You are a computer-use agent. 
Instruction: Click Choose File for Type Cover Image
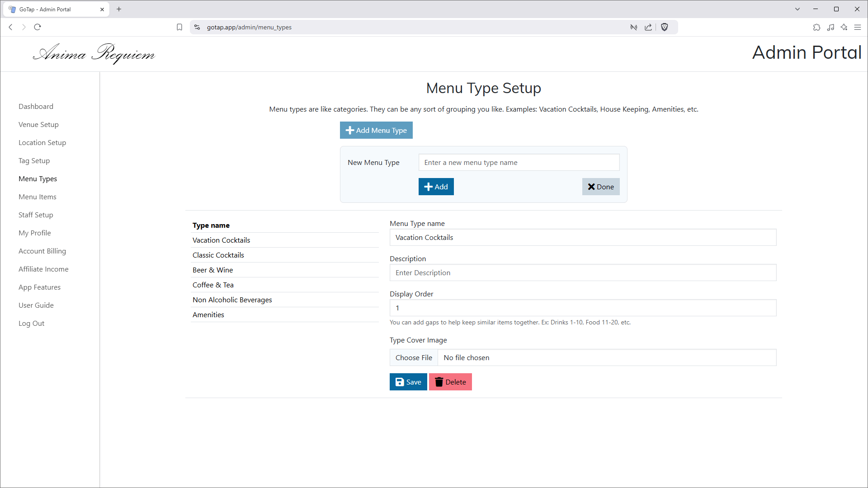pos(413,357)
